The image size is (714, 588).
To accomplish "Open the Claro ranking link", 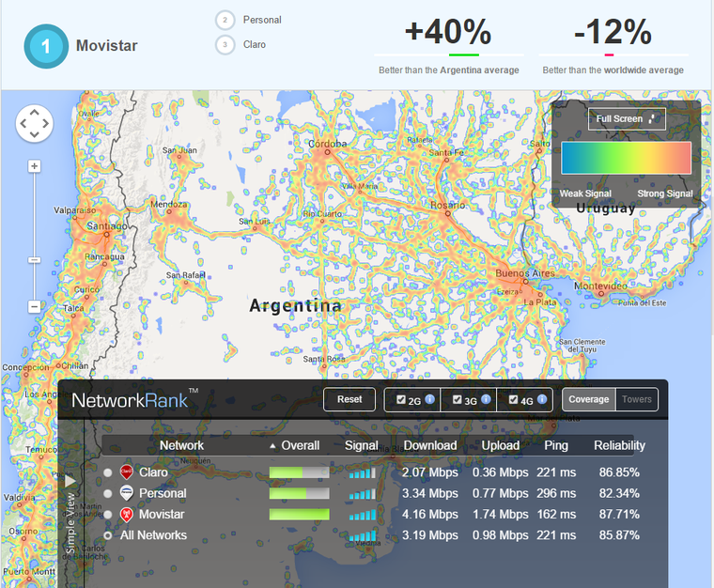I will pos(254,44).
